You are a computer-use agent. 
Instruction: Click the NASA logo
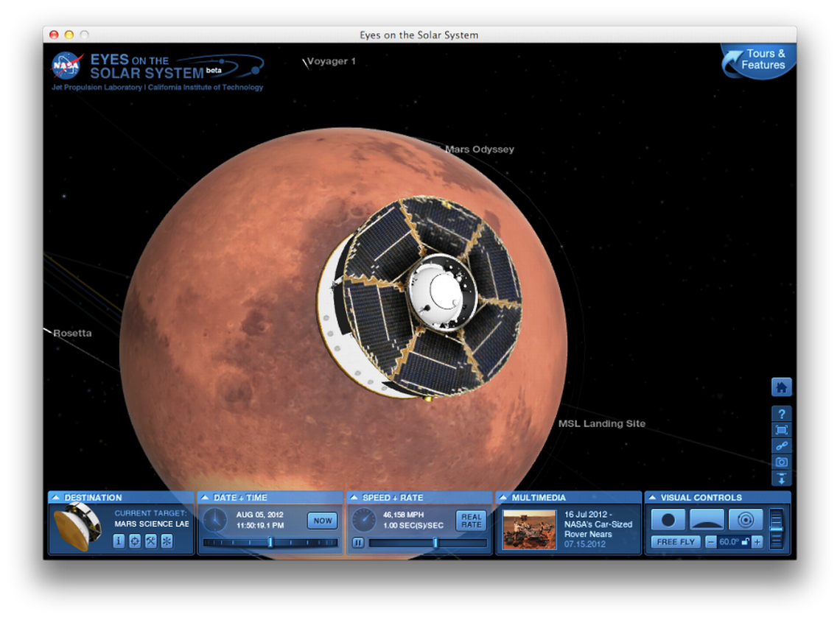tap(67, 66)
